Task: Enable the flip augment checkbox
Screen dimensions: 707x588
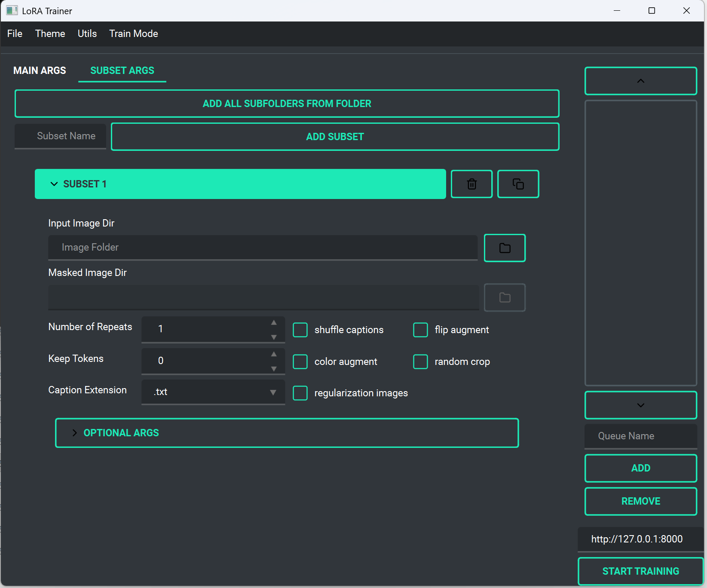Action: point(420,330)
